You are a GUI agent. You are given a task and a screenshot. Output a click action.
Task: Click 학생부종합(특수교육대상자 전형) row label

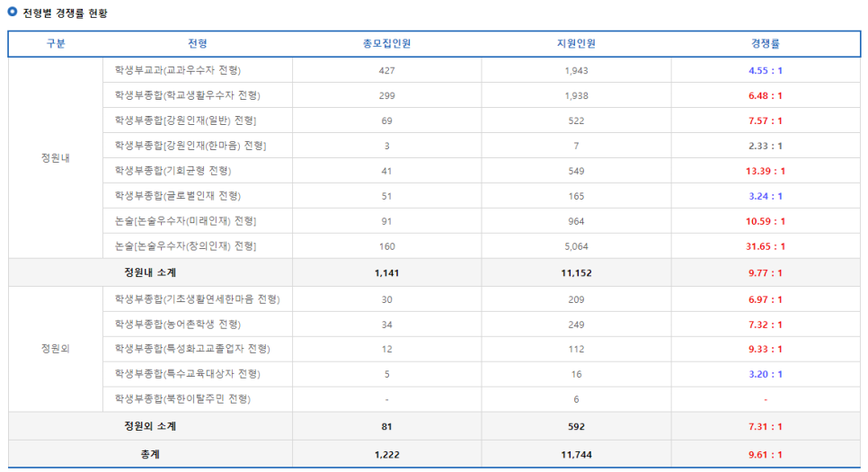(188, 374)
